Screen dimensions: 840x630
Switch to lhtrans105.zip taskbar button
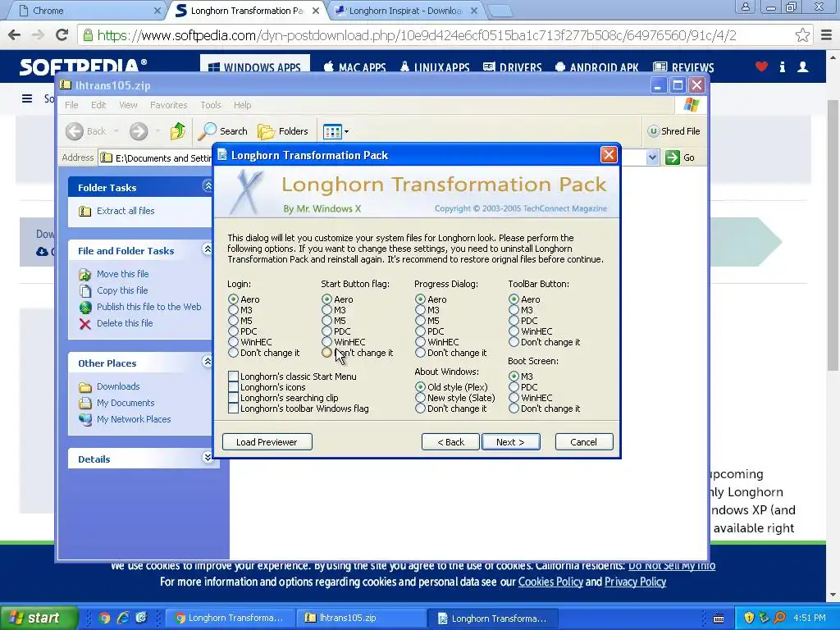point(363,618)
